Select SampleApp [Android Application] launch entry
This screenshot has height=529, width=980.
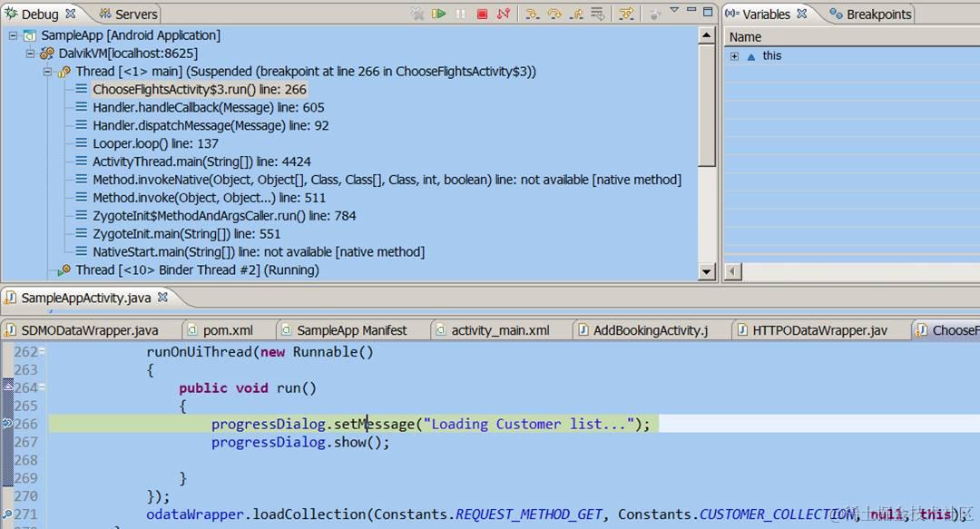[x=131, y=35]
